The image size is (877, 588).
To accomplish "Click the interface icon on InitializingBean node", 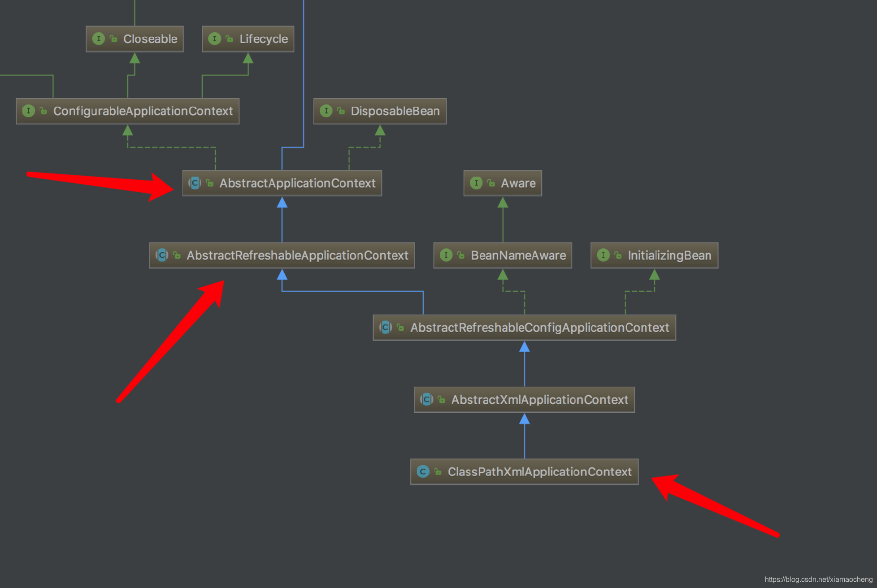I will pos(603,255).
